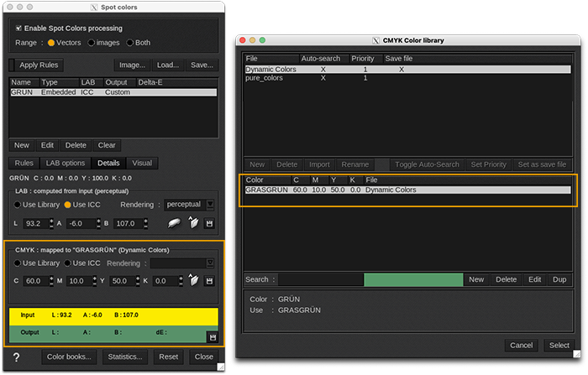Click the Color books... button
Screen dimensions: 588x375
(69, 357)
